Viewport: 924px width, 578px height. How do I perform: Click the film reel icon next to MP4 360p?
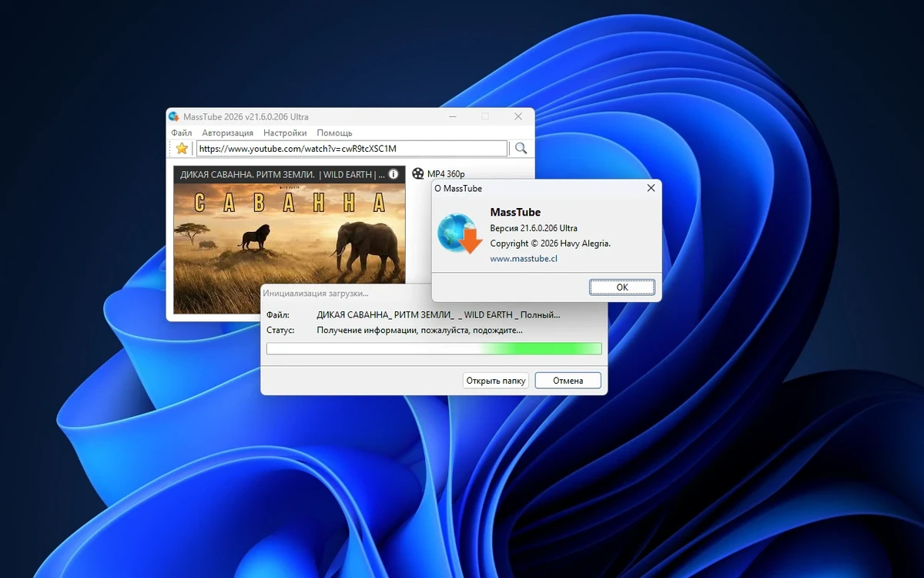point(417,174)
